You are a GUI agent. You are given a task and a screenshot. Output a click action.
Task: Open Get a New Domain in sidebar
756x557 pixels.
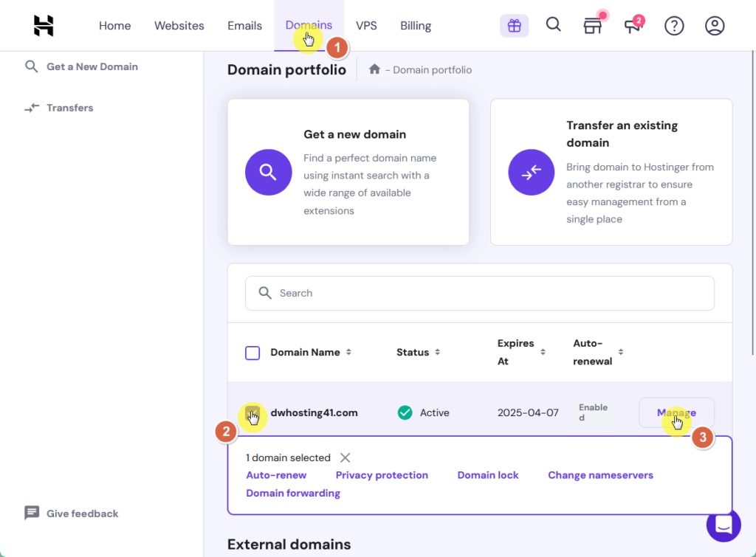click(81, 66)
